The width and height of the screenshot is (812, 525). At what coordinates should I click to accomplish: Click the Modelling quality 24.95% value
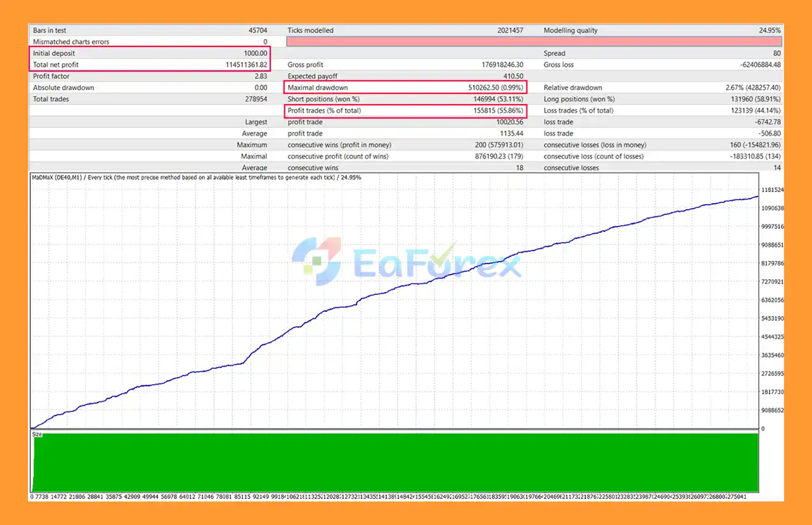click(x=769, y=30)
